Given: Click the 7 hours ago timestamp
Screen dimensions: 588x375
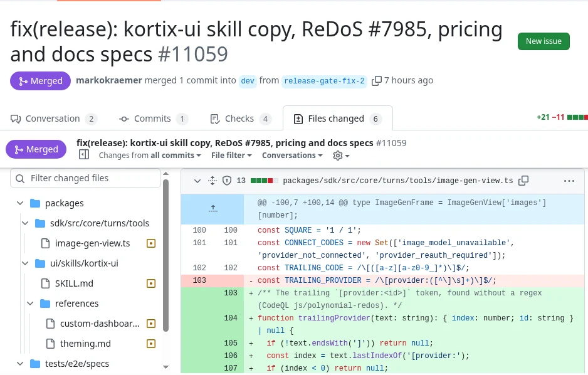Looking at the screenshot, I should point(409,80).
